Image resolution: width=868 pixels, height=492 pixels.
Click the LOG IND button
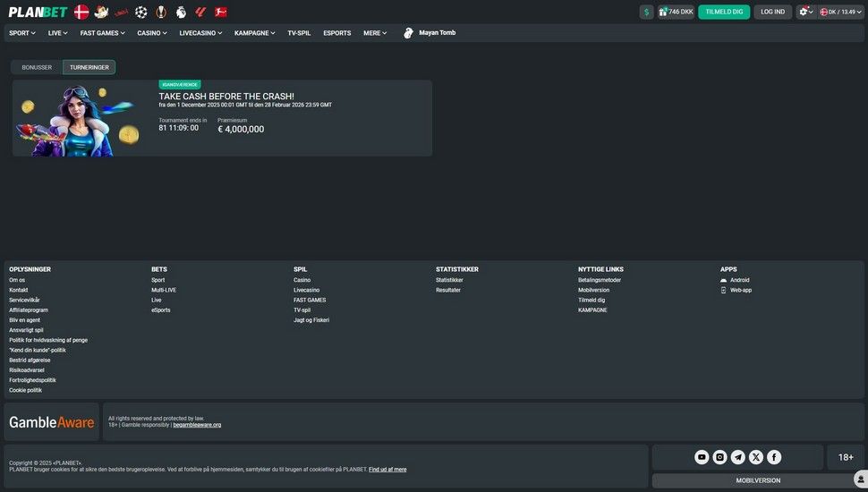(x=772, y=12)
